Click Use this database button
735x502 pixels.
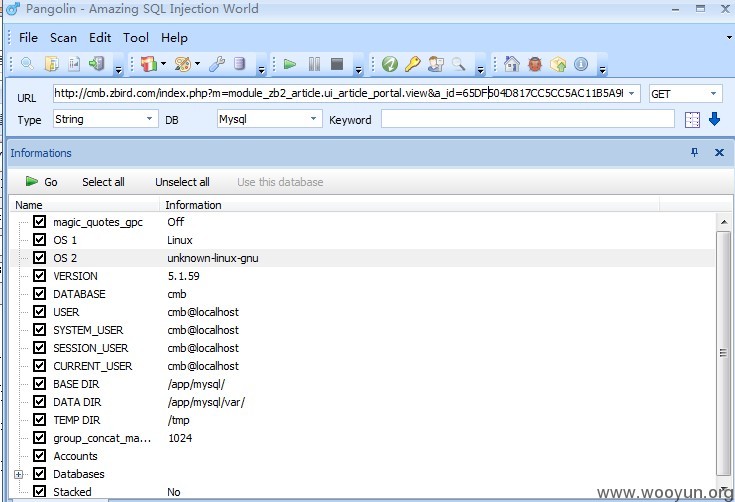pyautogui.click(x=280, y=182)
